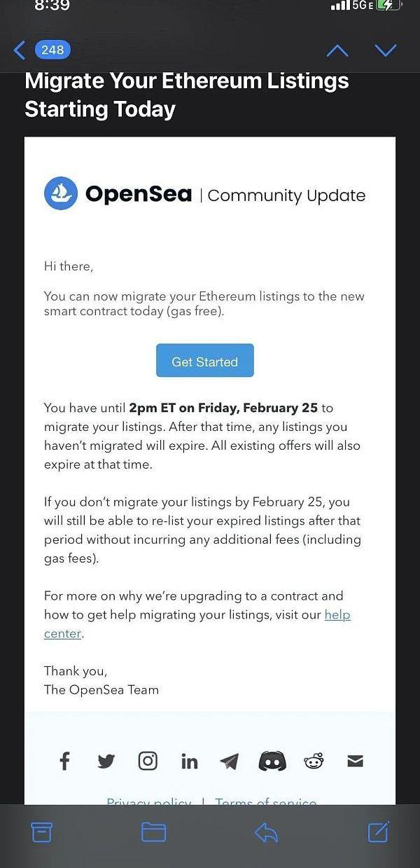Open the Terms of service link
The height and width of the screenshot is (868, 420).
click(266, 802)
